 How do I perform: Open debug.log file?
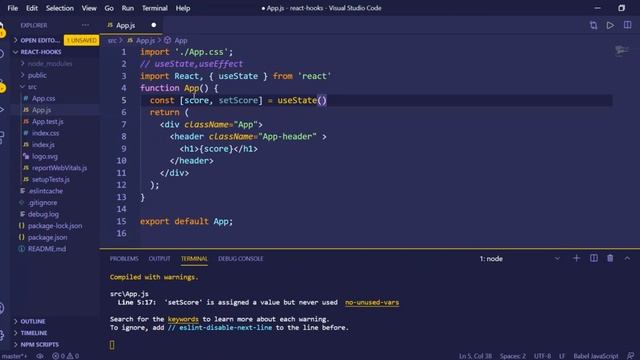pyautogui.click(x=43, y=214)
